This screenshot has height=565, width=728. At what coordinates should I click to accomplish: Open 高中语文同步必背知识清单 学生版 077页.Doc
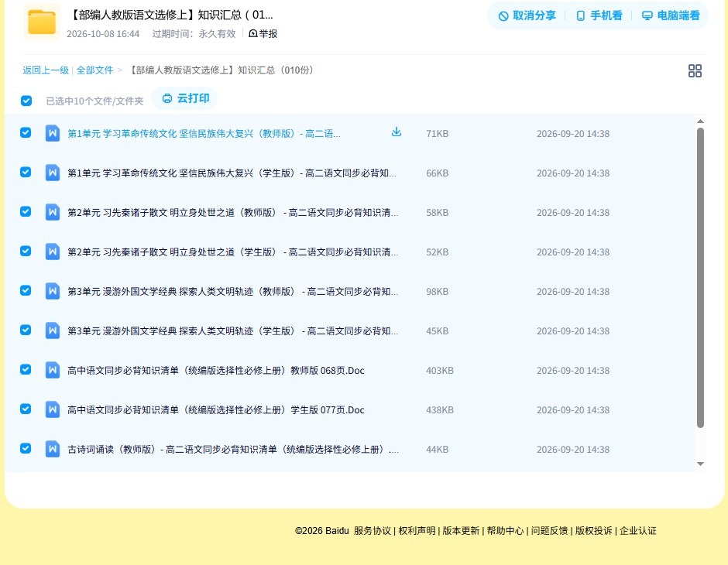coord(216,410)
